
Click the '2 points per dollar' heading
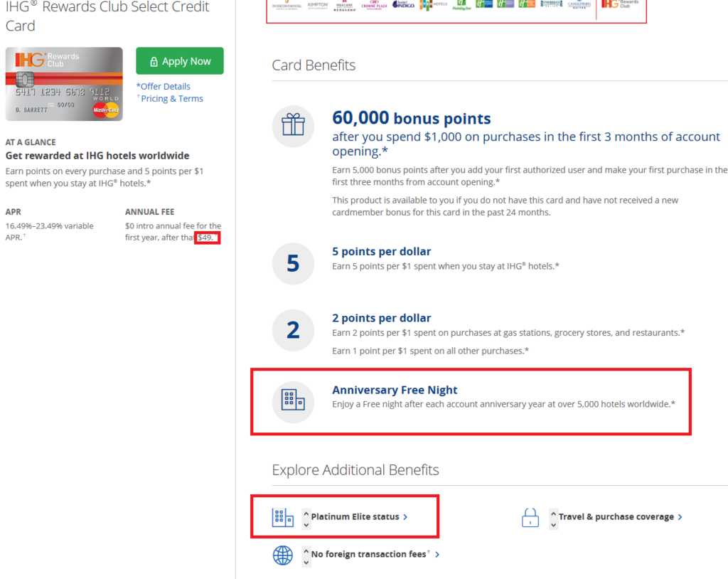(x=382, y=318)
